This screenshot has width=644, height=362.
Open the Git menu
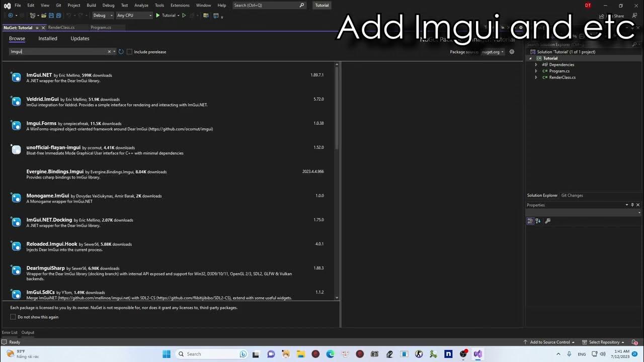pos(58,5)
